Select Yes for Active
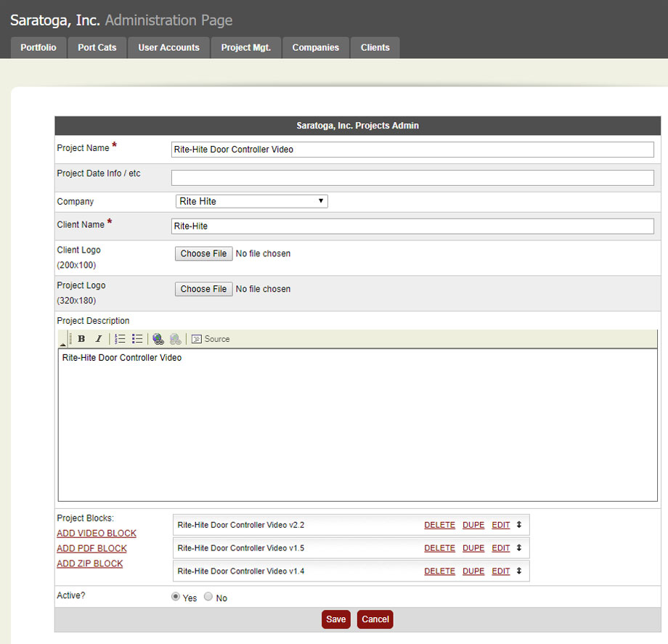Screen dimensions: 668x644 coord(176,597)
